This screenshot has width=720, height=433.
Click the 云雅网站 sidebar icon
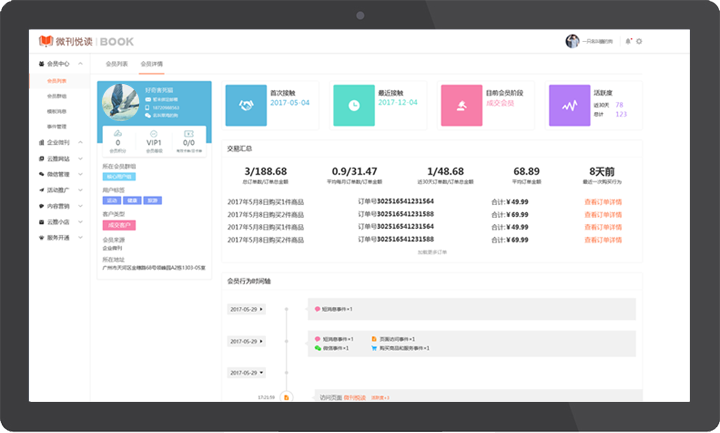click(x=41, y=158)
